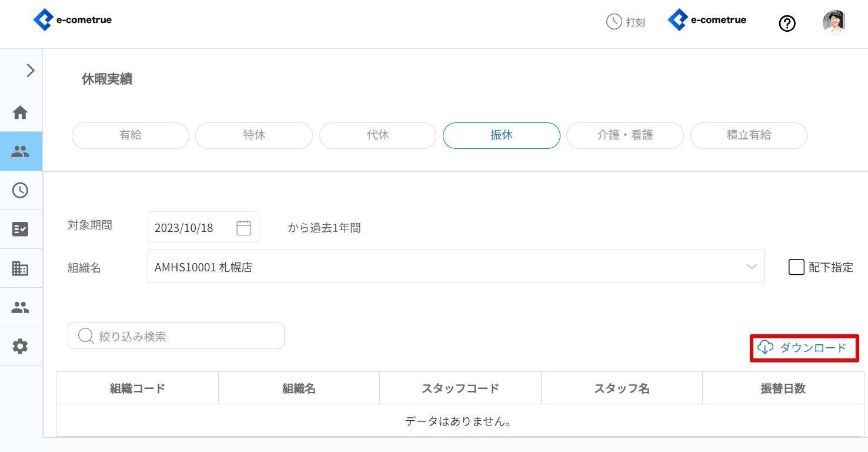Switch to the 有給 tab
Viewport: 868px width, 452px height.
[x=131, y=135]
